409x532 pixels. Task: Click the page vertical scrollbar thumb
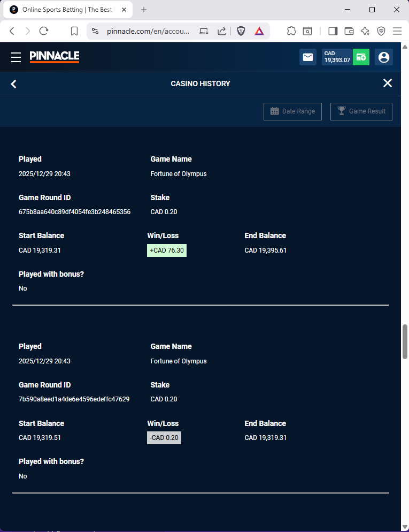point(405,341)
